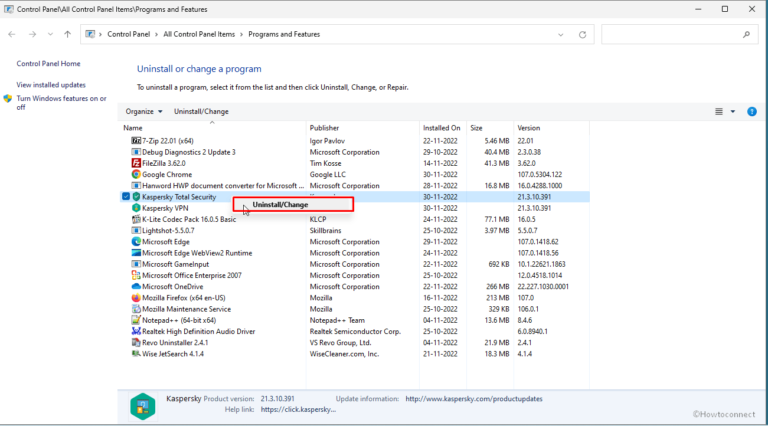The width and height of the screenshot is (768, 426).
Task: Click the Control Panel breadcrumb
Action: click(128, 34)
